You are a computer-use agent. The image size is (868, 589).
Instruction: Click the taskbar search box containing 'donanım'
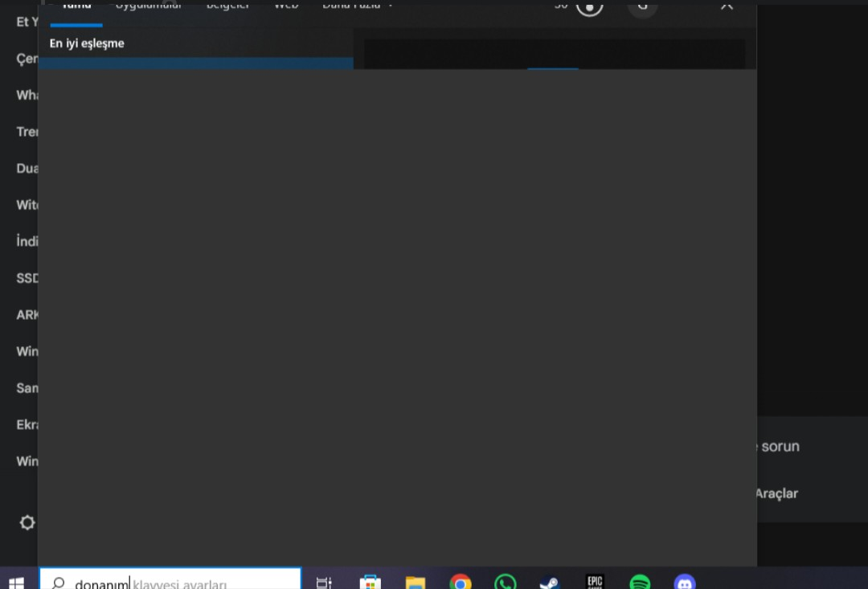pyautogui.click(x=170, y=579)
